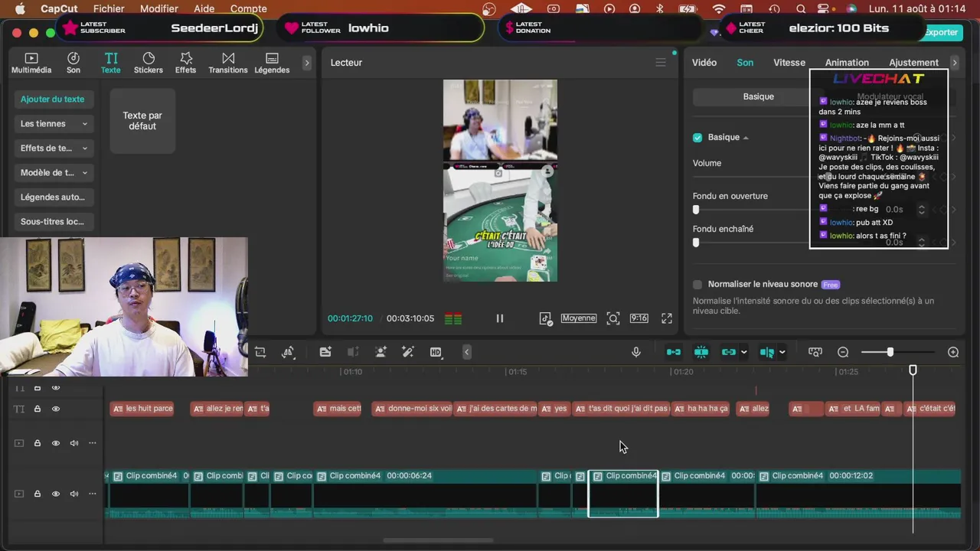The width and height of the screenshot is (980, 551).
Task: Click the person cutout icon in timeline toolbar
Action: pyautogui.click(x=381, y=352)
